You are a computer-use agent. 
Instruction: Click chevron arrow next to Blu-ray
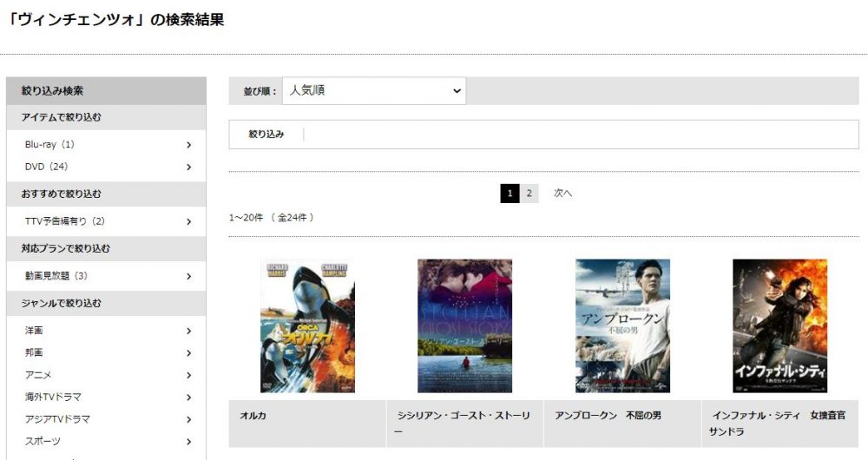pos(188,145)
